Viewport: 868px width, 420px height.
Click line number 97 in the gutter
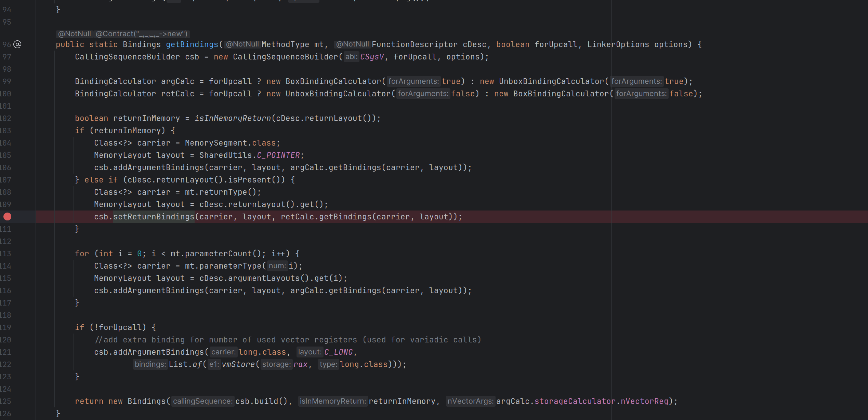tap(7, 57)
